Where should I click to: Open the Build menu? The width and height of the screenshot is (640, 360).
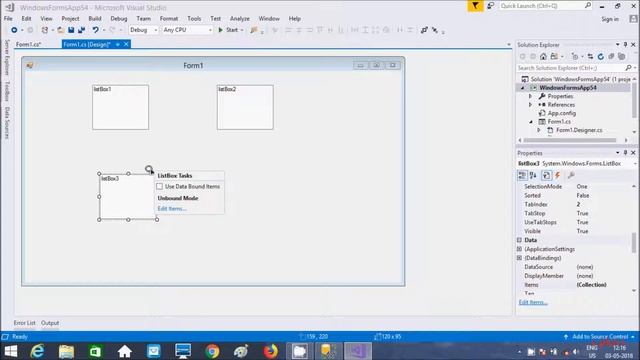[x=95, y=18]
